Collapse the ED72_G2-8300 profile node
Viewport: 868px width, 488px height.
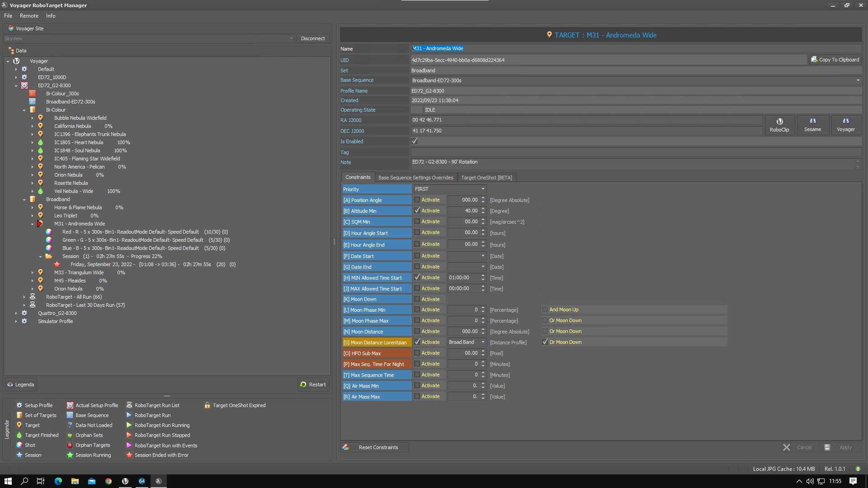(16, 85)
